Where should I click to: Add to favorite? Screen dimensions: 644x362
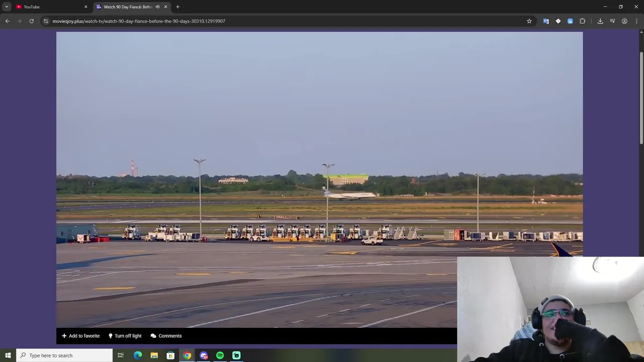[x=80, y=336]
